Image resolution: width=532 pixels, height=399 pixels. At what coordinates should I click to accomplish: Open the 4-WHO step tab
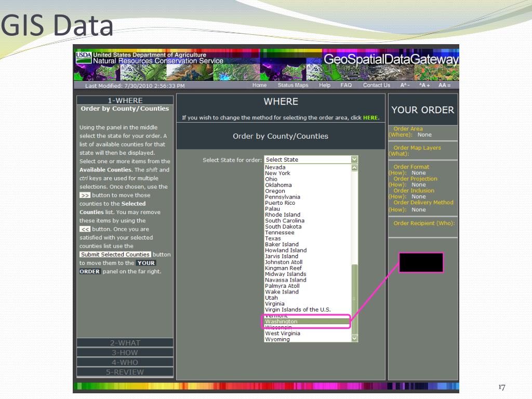[x=125, y=362]
